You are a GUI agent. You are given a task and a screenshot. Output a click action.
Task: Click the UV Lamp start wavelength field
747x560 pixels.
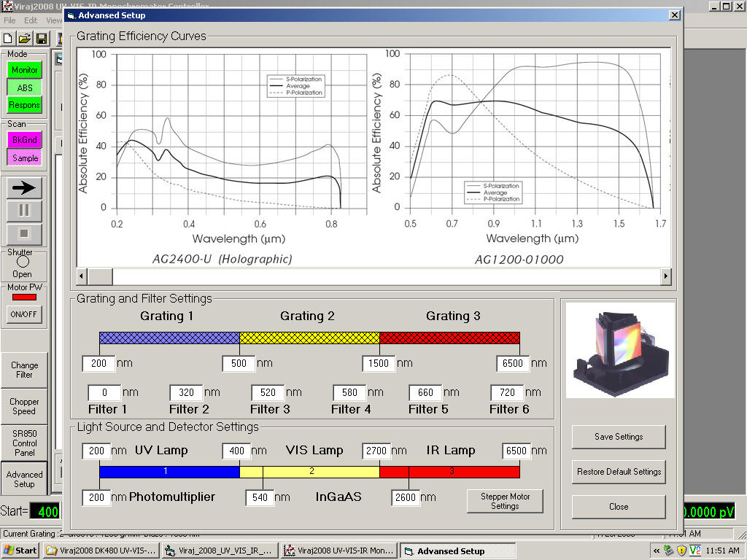point(97,451)
